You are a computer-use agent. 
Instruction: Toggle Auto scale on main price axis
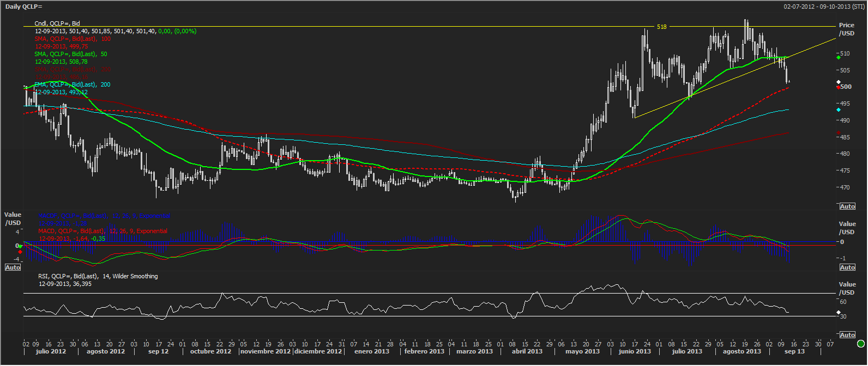847,206
